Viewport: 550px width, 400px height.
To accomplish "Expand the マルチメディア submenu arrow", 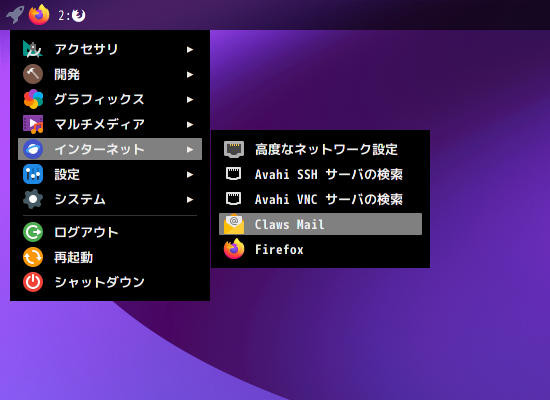I will point(190,125).
